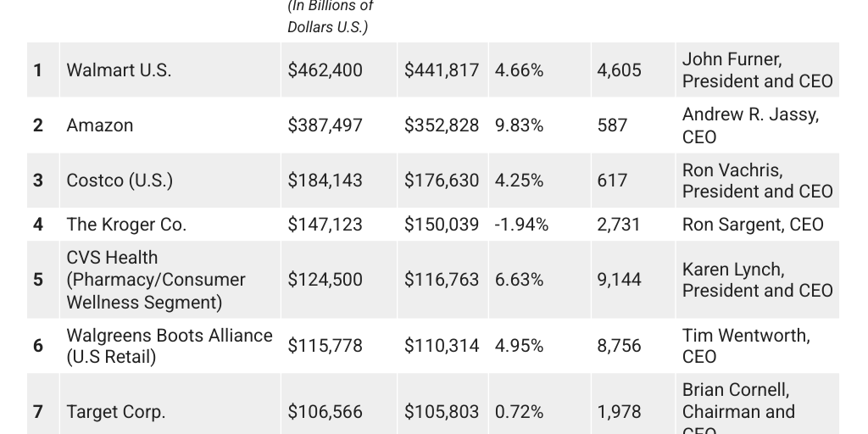Click the Costco (U.S.) table cell
This screenshot has width=868, height=434.
click(120, 181)
